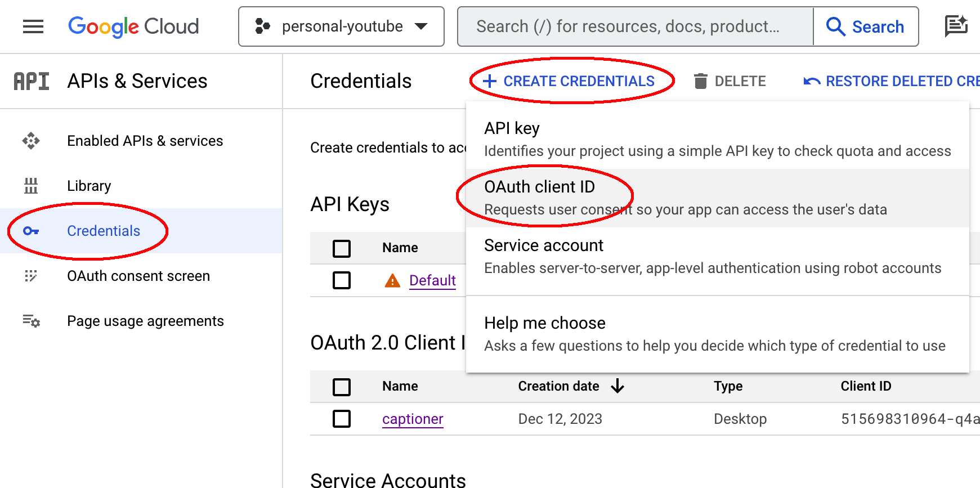Click the blue Search button
This screenshot has width=980, height=488.
(866, 26)
